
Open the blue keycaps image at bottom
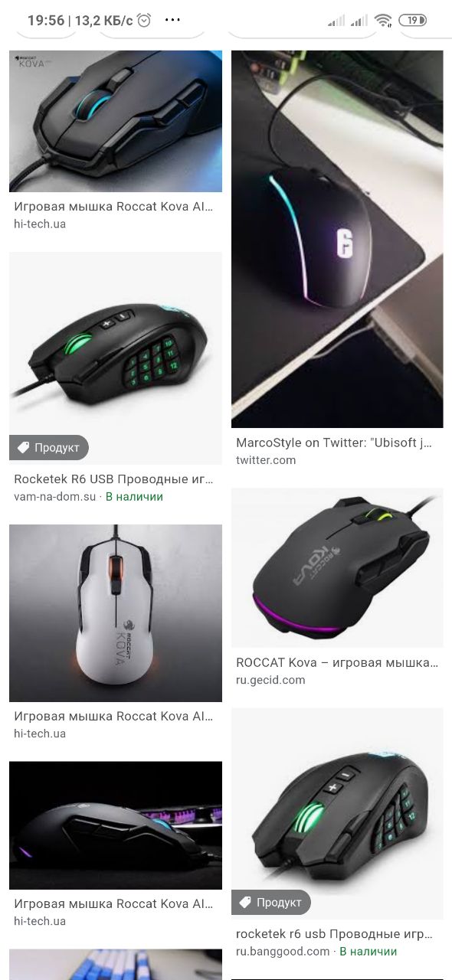(x=116, y=965)
